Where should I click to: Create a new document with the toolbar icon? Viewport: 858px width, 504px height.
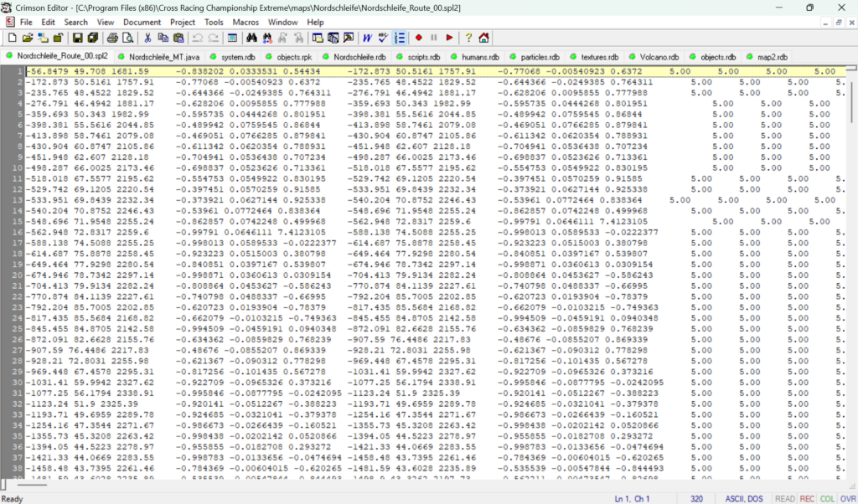coord(12,38)
